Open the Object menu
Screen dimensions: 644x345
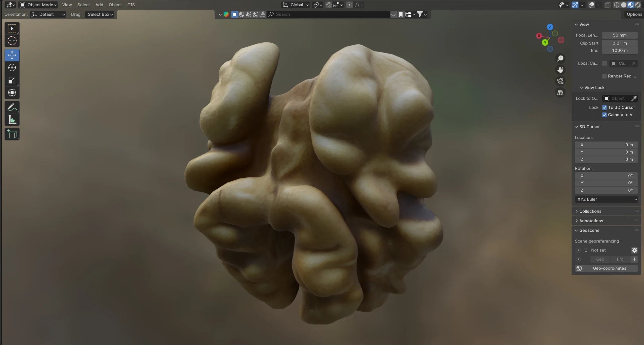pos(115,5)
